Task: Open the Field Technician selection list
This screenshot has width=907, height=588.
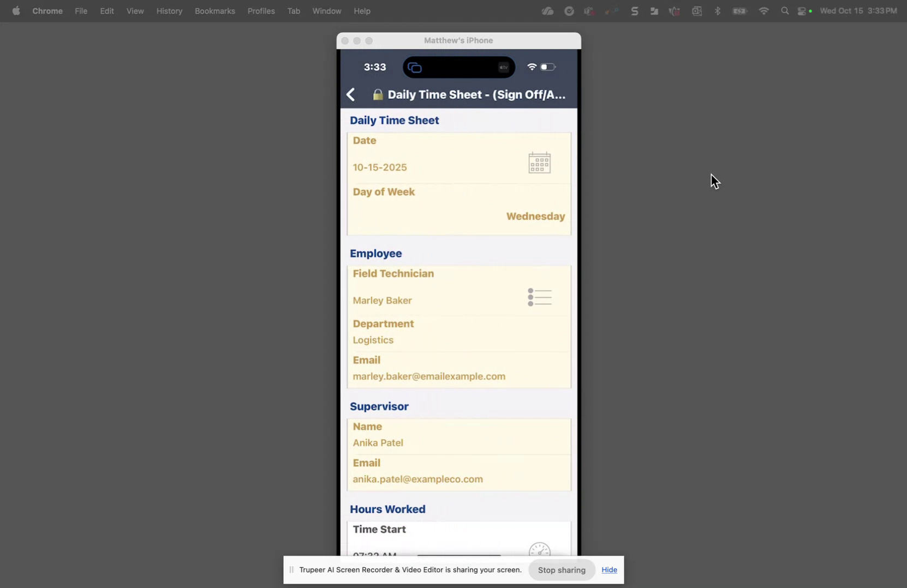Action: click(539, 297)
